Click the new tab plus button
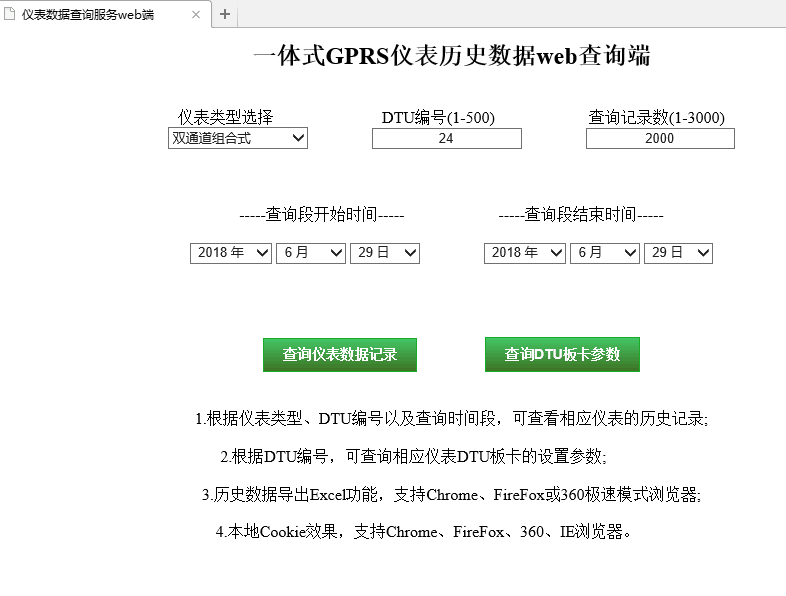 coord(225,14)
